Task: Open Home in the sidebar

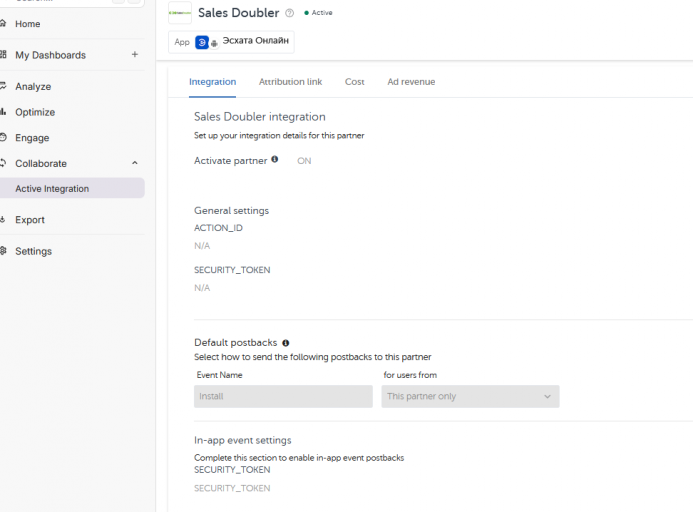Action: pos(27,24)
